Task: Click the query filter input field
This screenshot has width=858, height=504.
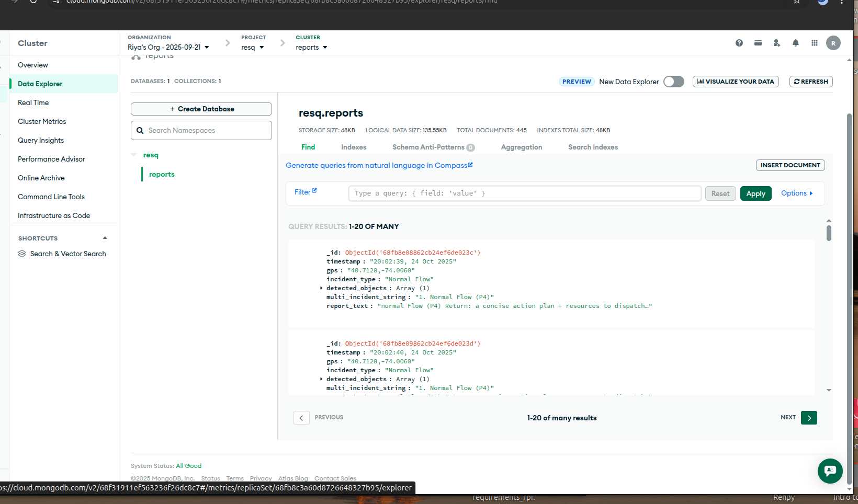Action: pyautogui.click(x=524, y=193)
